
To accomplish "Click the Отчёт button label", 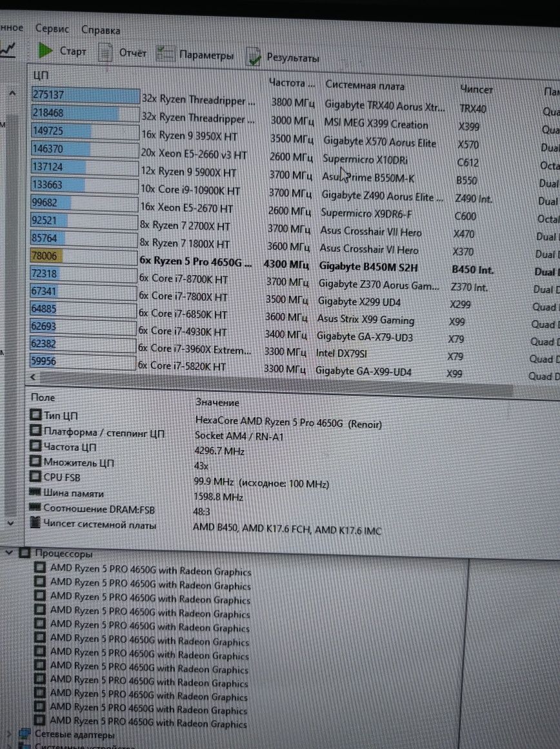I will click(133, 53).
